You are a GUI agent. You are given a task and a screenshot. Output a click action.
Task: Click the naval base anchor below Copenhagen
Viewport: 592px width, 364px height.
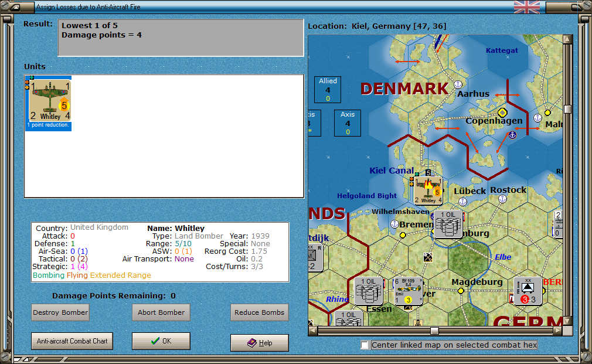[512, 135]
